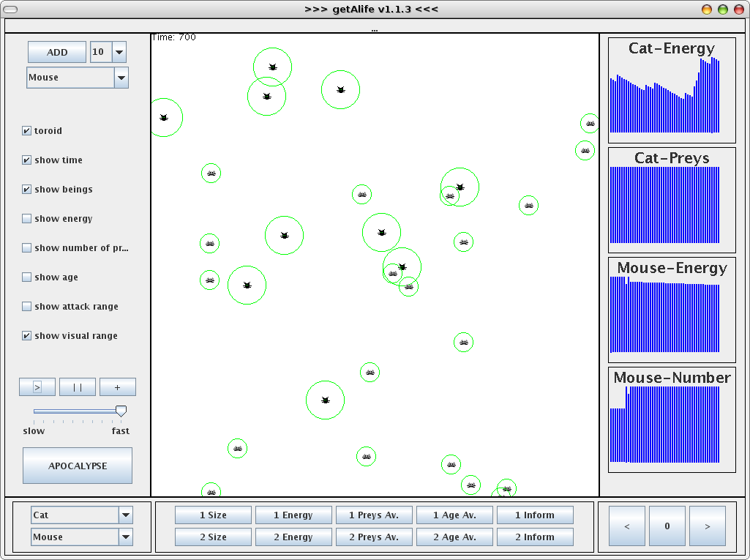Select the Mouse-Energy chart
The height and width of the screenshot is (560, 750).
[x=672, y=310]
